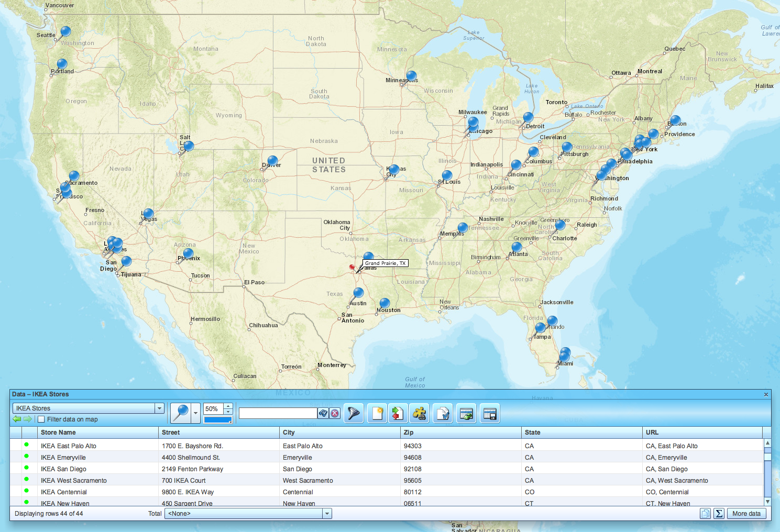Click the filter funnel icon

pyautogui.click(x=354, y=414)
